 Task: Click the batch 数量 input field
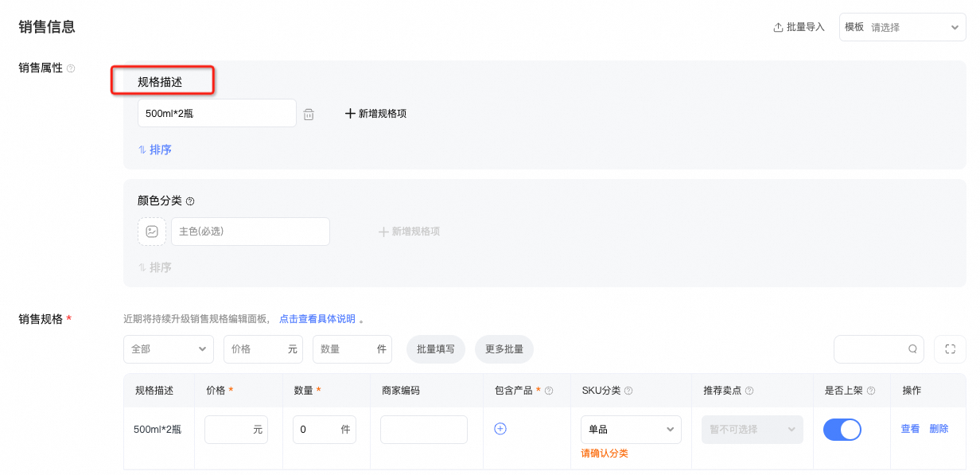[352, 349]
